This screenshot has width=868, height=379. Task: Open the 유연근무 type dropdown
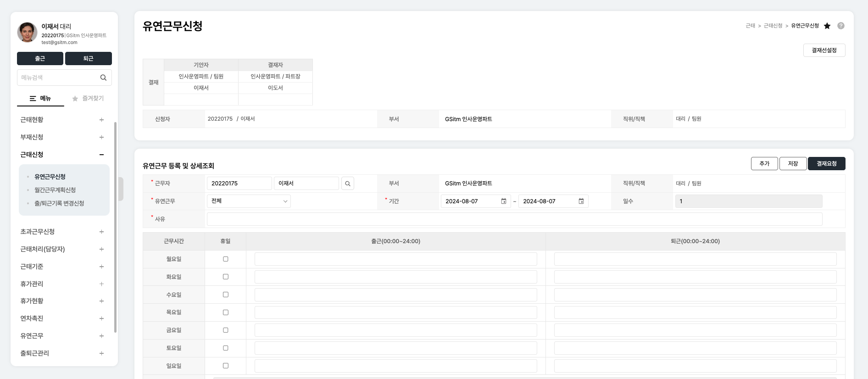point(249,201)
